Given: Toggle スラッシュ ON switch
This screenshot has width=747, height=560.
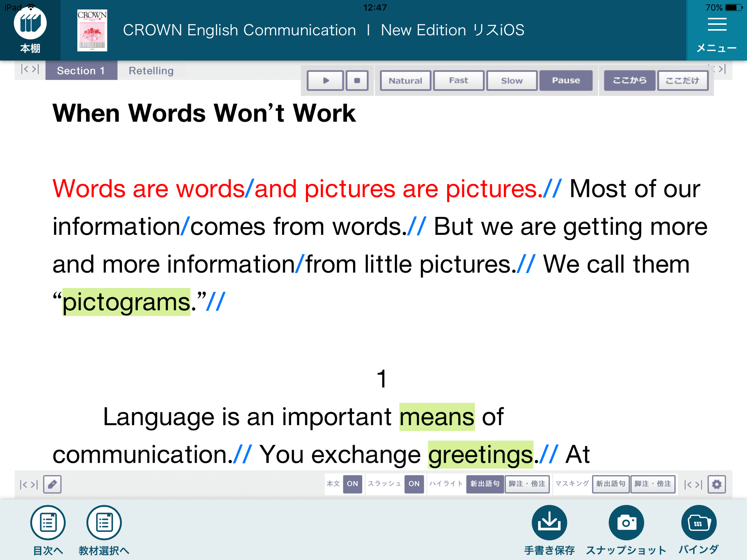Looking at the screenshot, I should tap(414, 484).
